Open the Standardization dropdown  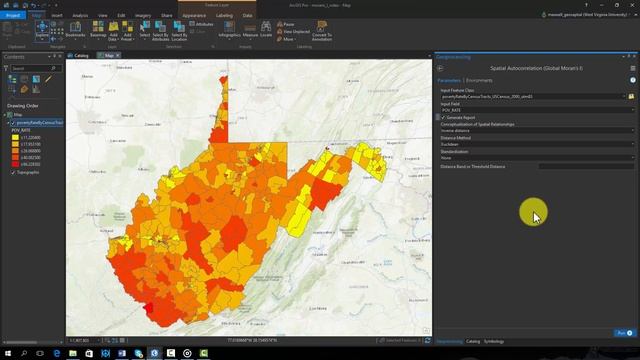633,158
